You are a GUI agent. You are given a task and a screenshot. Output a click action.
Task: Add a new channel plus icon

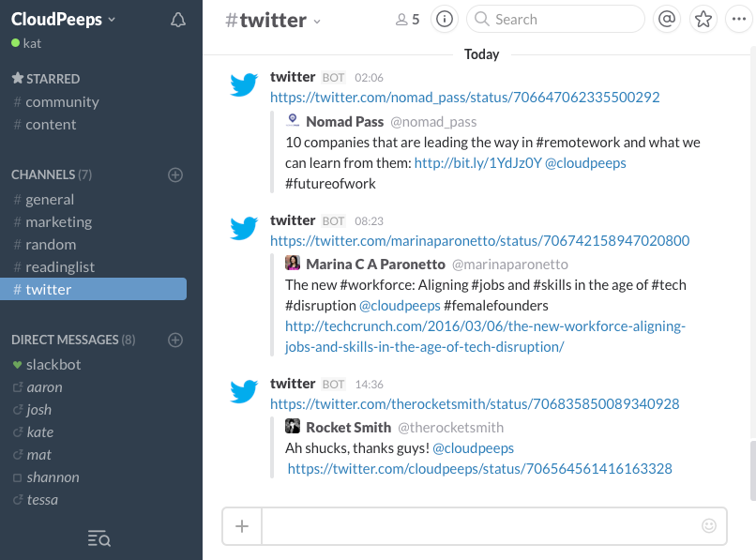point(175,174)
